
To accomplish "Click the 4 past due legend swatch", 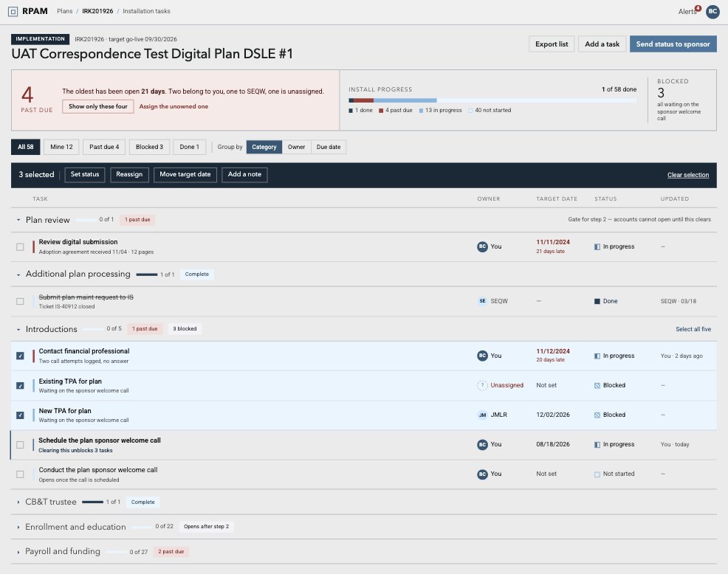I will click(381, 111).
